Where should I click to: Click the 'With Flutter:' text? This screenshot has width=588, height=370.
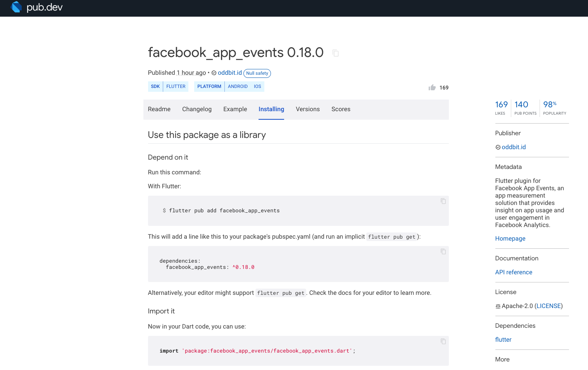[165, 186]
